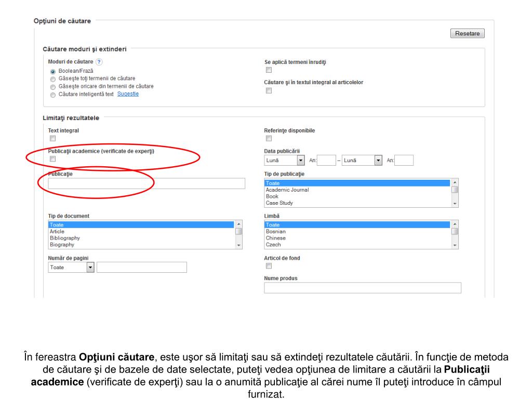Open the second Lună end-month dropdown
The image size is (532, 399).
tap(362, 160)
